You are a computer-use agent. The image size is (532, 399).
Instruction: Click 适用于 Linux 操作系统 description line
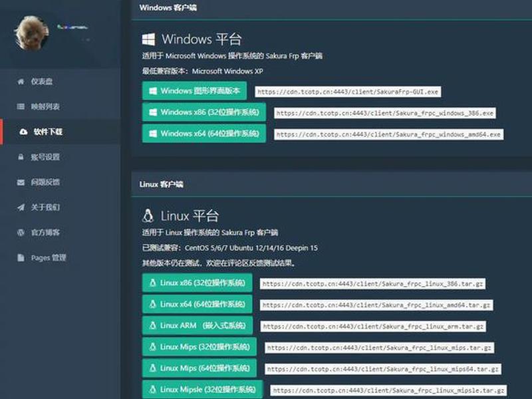[210, 233]
